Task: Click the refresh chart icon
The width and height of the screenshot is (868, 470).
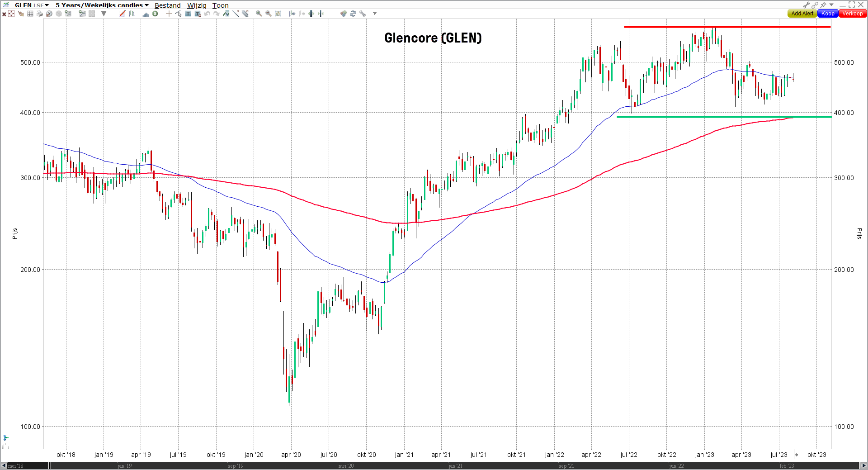Action: click(353, 14)
